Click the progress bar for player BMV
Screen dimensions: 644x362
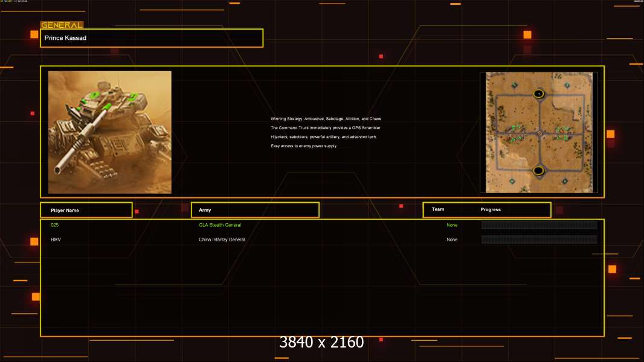539,240
